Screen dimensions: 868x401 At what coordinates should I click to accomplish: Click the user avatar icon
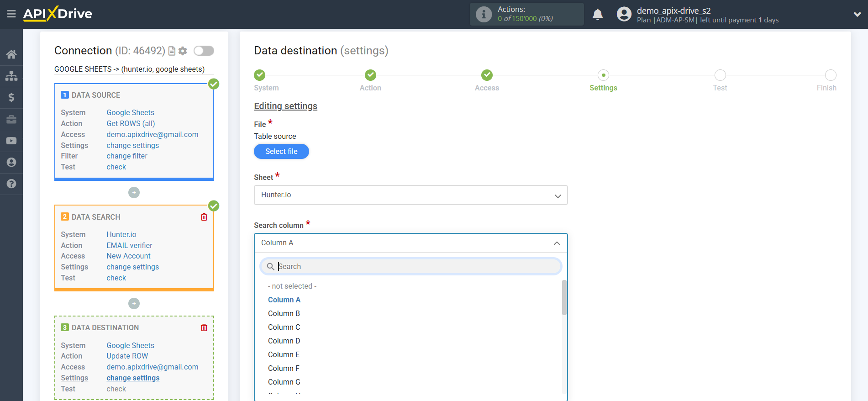pos(624,14)
